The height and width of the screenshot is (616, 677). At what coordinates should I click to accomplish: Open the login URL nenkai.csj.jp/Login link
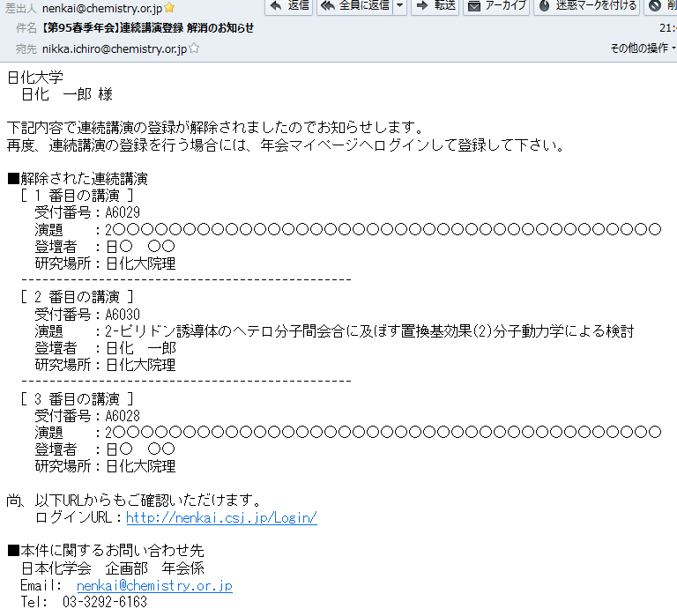221,517
